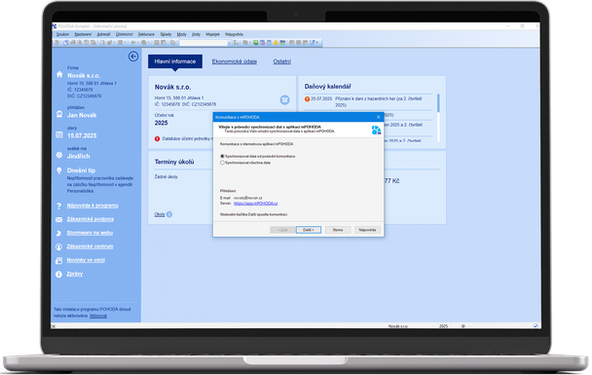Click the mPOHODA logo in the dialog header
The height and width of the screenshot is (375, 592).
click(376, 130)
